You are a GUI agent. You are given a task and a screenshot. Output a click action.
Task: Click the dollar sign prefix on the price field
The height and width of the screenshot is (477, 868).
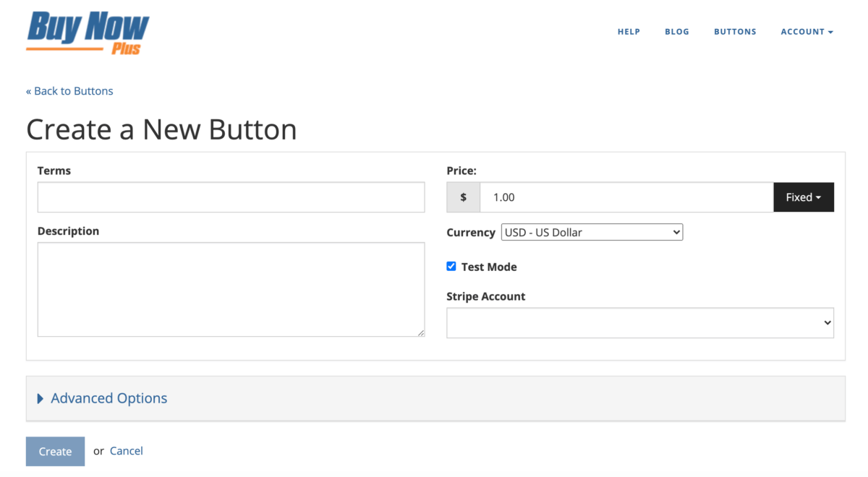pos(463,197)
